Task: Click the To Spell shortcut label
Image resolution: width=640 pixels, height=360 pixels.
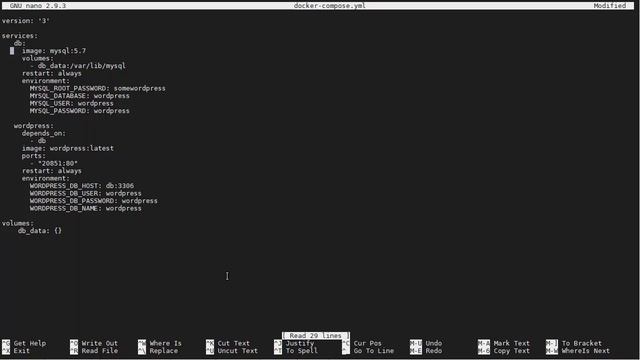Action: coord(302,351)
